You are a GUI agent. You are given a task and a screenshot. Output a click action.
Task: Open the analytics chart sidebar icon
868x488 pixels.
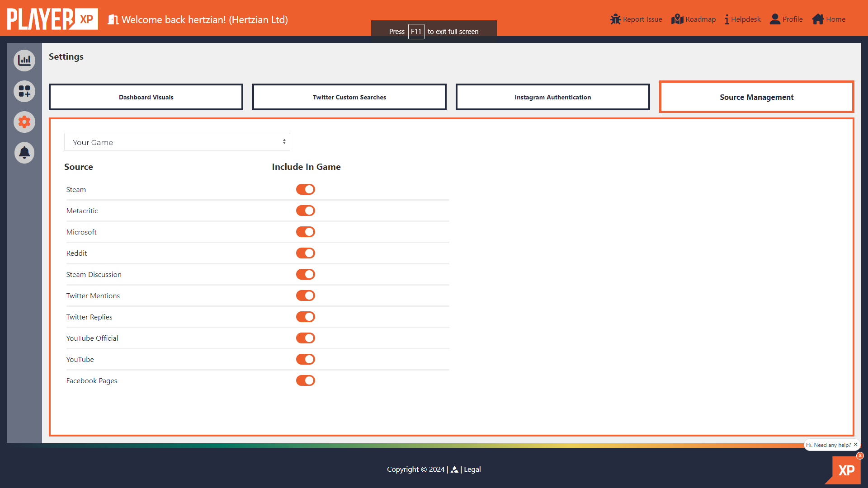click(24, 61)
